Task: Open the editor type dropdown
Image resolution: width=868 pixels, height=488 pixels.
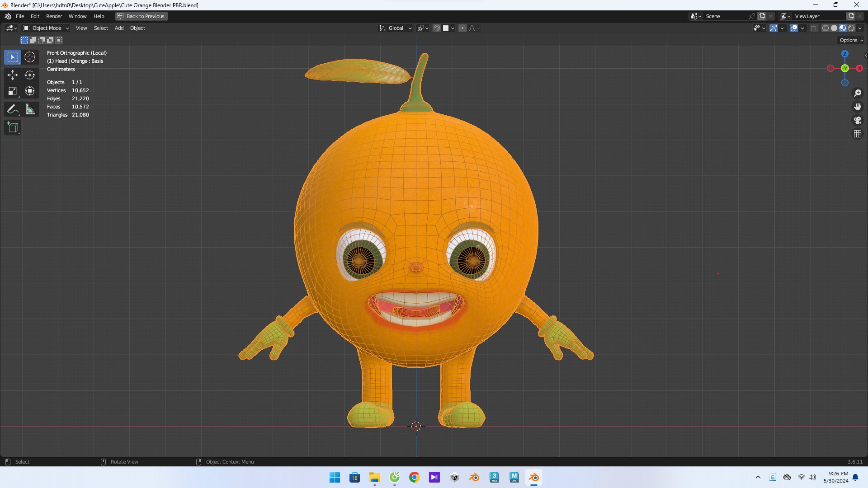Action: 11,28
